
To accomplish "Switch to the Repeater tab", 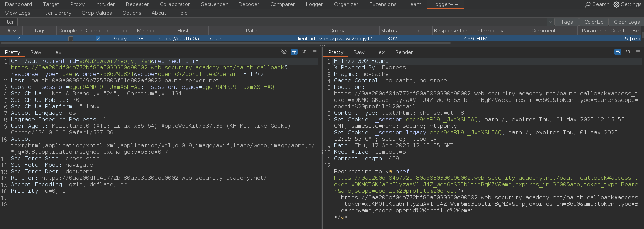I will click(137, 4).
